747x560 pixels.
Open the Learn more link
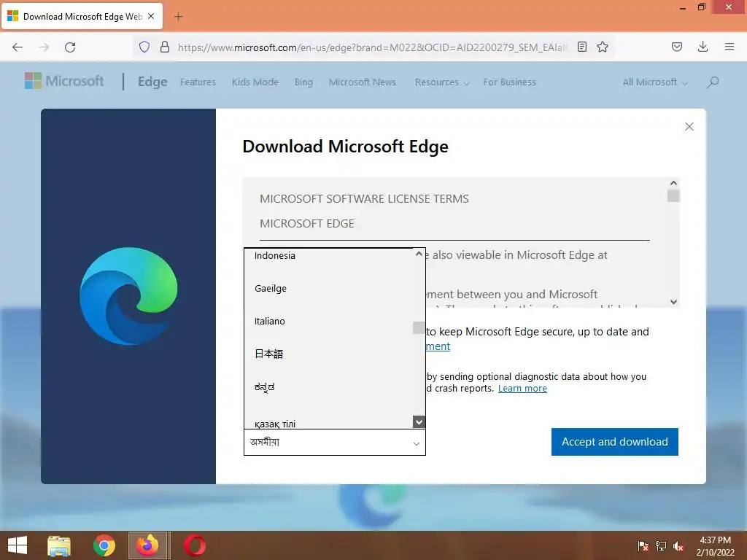click(x=522, y=389)
